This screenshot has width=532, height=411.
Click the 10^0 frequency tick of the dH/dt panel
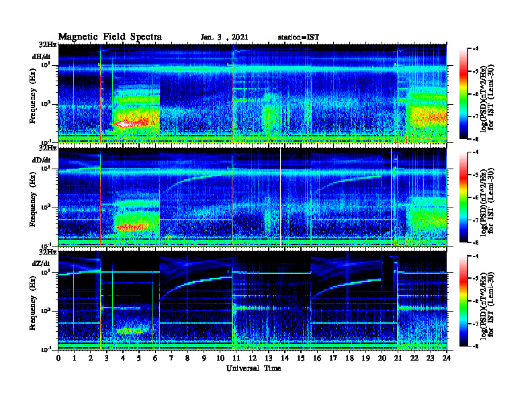click(x=45, y=104)
